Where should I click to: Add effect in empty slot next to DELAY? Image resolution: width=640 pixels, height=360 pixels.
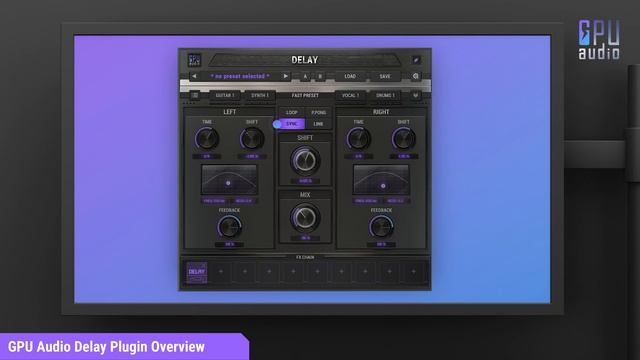click(x=221, y=271)
